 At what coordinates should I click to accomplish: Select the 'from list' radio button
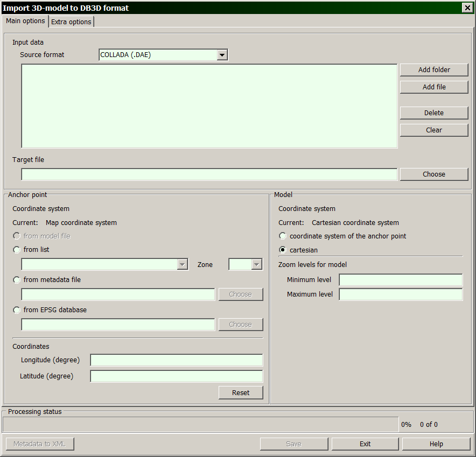17,250
